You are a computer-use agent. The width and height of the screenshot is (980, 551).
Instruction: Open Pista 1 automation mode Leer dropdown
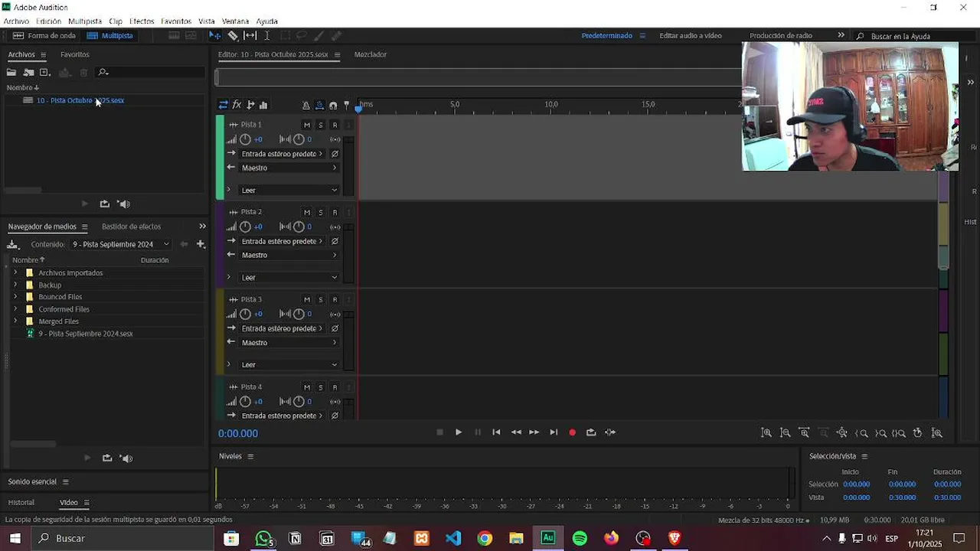289,190
